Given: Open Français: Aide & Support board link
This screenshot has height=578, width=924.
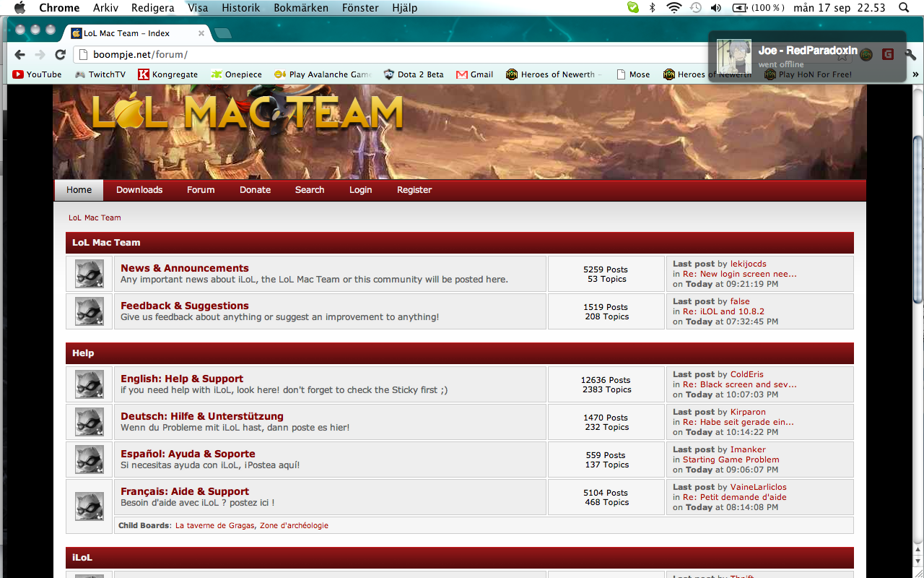Looking at the screenshot, I should [x=185, y=491].
